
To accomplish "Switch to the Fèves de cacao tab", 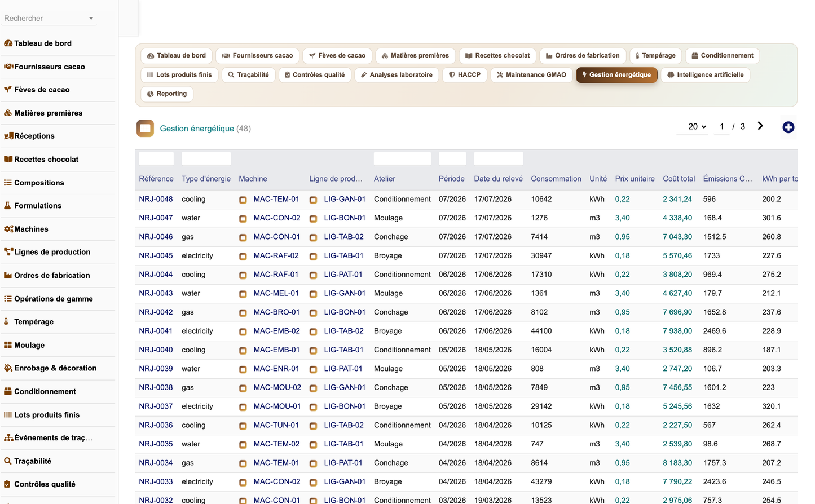I will [x=337, y=56].
